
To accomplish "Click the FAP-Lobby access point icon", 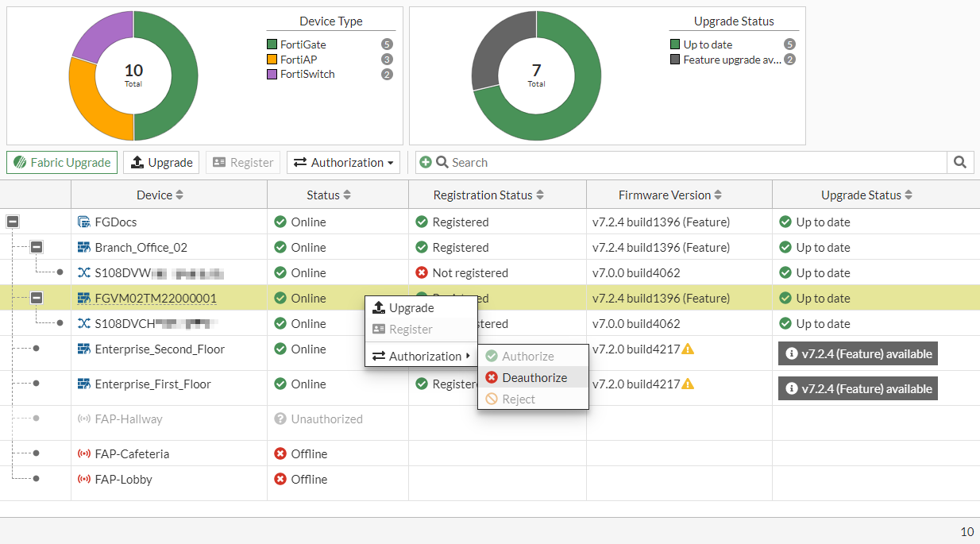I will tap(83, 479).
